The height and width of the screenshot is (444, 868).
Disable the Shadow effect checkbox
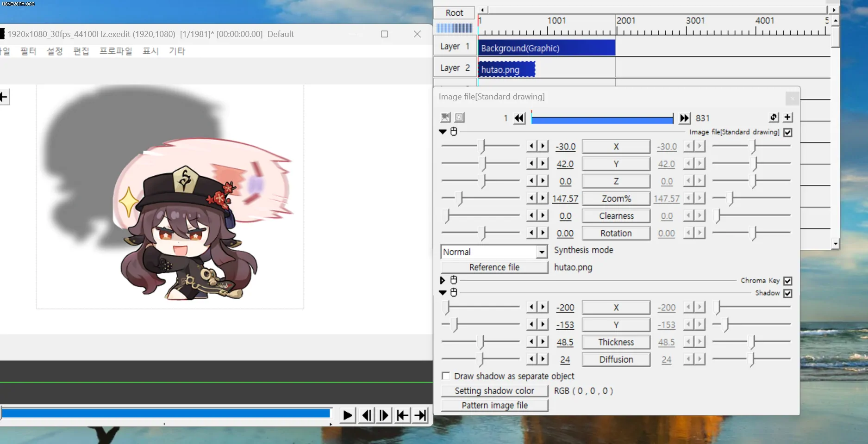[x=788, y=293]
